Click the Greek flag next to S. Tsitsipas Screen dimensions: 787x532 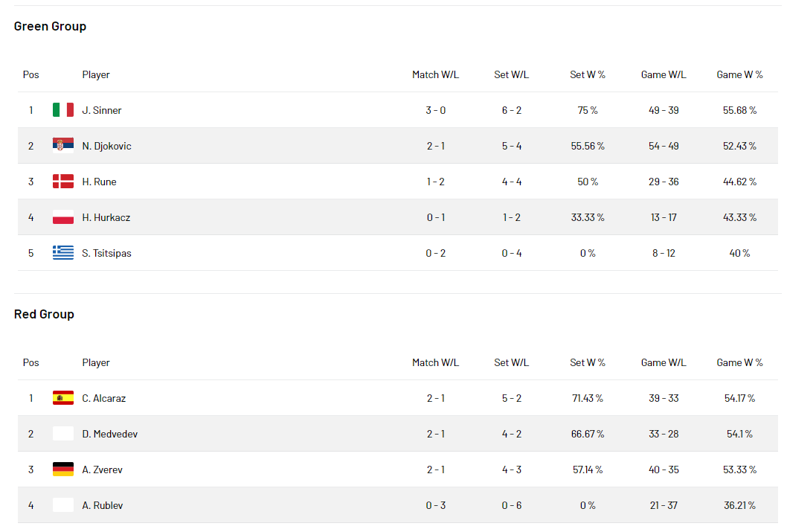[x=63, y=252]
